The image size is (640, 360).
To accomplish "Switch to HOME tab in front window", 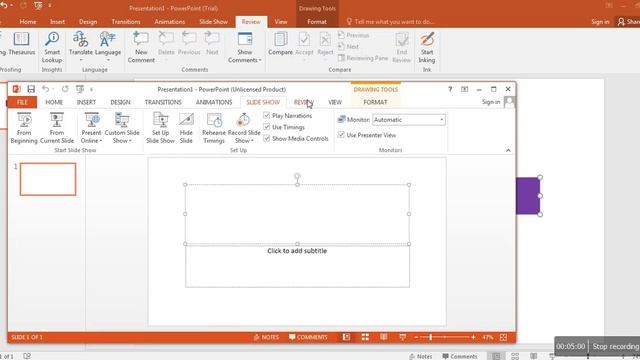I will [x=54, y=102].
